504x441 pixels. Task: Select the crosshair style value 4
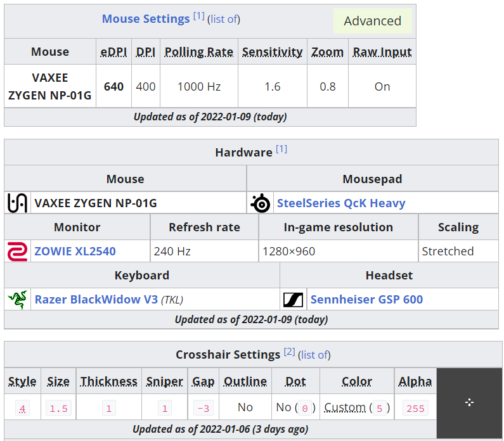click(x=22, y=408)
